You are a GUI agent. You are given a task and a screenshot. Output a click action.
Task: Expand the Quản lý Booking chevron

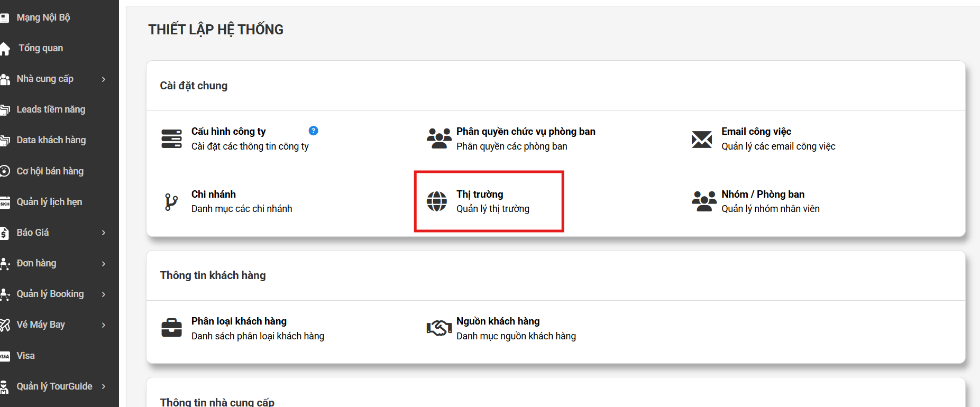104,294
